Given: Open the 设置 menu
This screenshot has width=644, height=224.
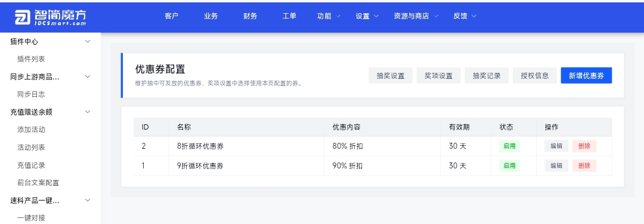Looking at the screenshot, I should point(363,16).
